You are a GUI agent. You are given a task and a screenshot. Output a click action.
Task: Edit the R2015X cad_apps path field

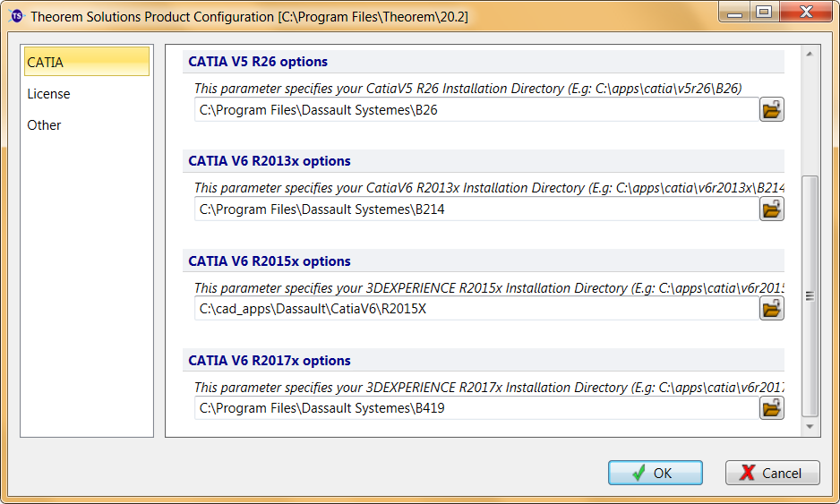pos(476,309)
